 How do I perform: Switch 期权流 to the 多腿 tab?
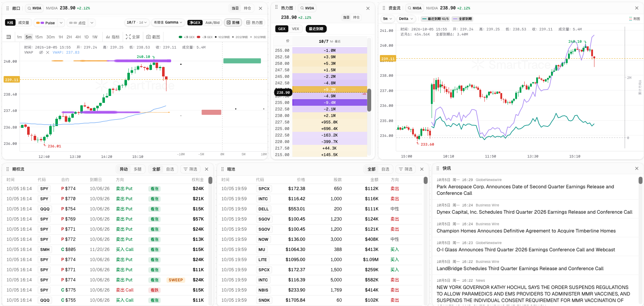click(137, 169)
